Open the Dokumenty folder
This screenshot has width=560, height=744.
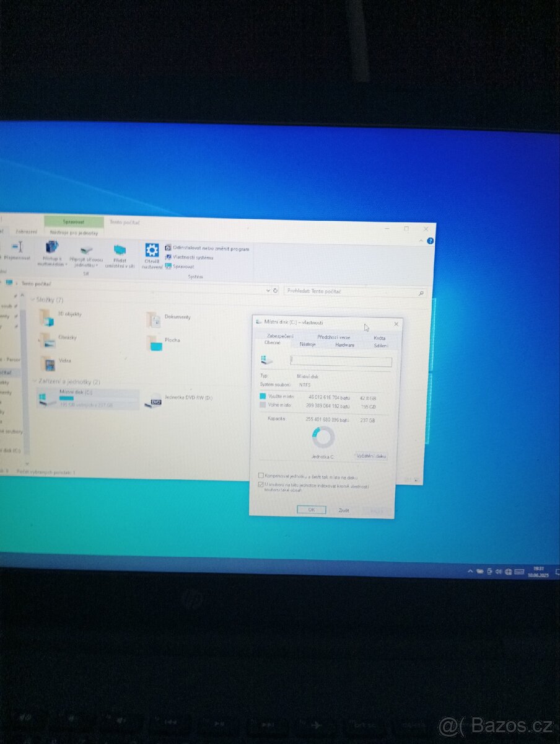[x=168, y=319]
